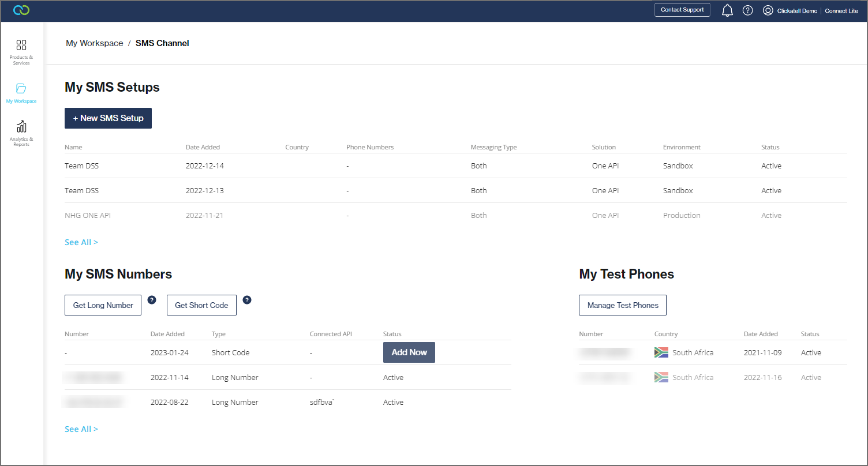
Task: Open the user profile avatar icon
Action: tap(768, 10)
